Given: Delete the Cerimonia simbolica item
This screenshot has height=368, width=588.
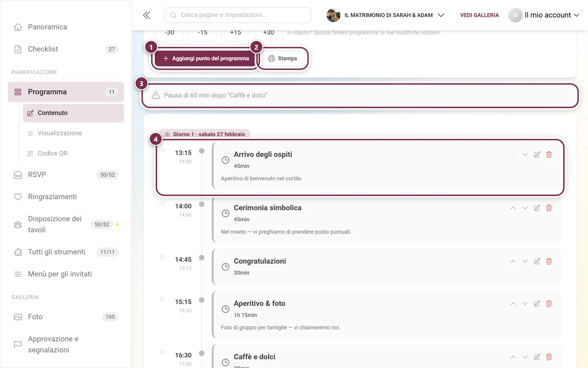Looking at the screenshot, I should point(549,208).
